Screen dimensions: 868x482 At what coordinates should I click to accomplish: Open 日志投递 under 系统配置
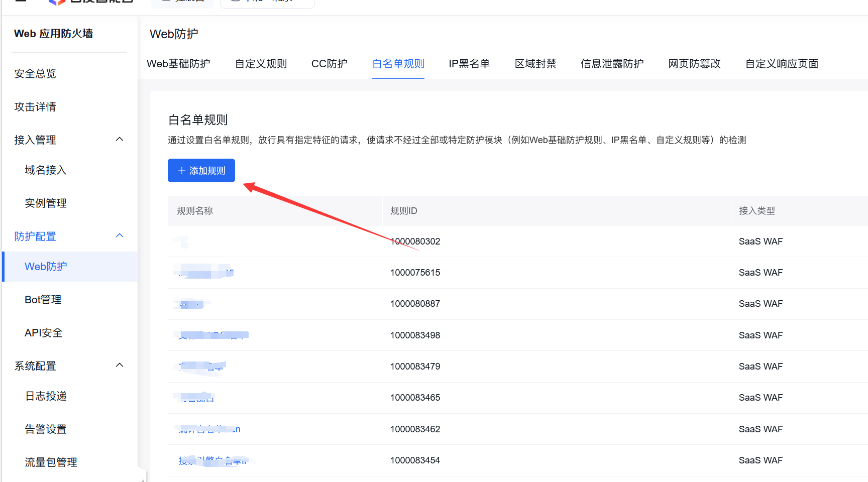coord(46,396)
